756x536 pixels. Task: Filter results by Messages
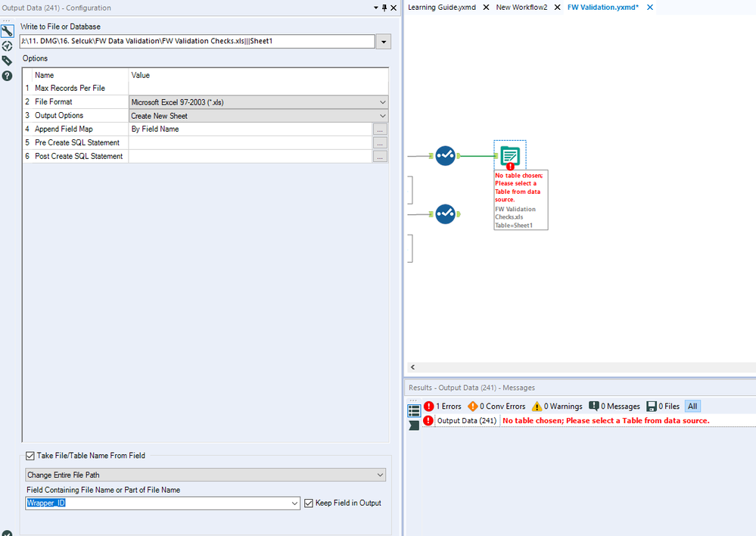click(x=614, y=407)
